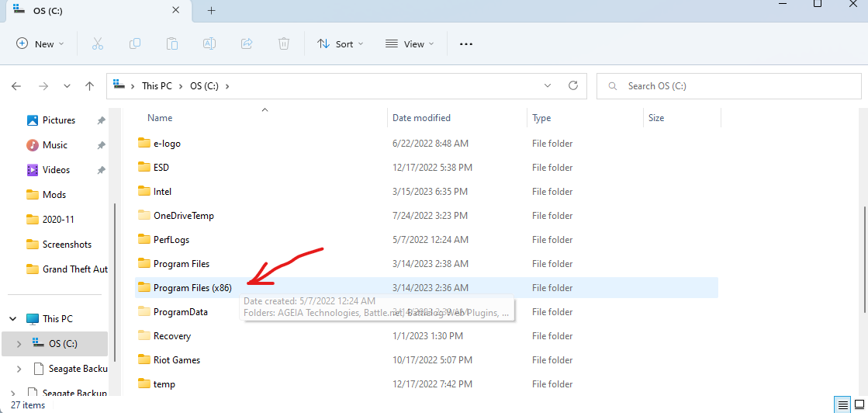The height and width of the screenshot is (413, 868).
Task: Click the Share icon in toolbar
Action: [x=247, y=43]
